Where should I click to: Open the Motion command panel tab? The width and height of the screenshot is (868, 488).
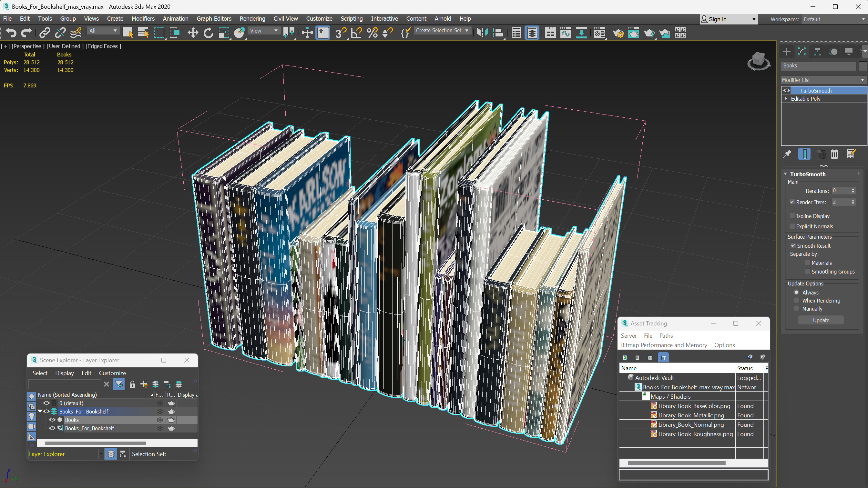click(833, 52)
